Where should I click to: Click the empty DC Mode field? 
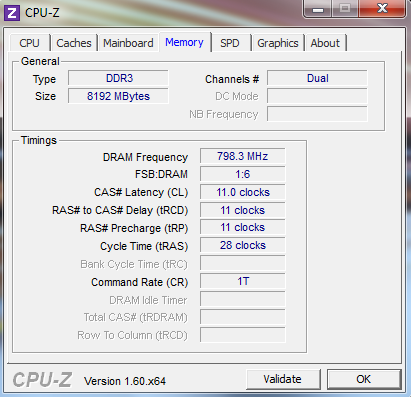[x=317, y=96]
